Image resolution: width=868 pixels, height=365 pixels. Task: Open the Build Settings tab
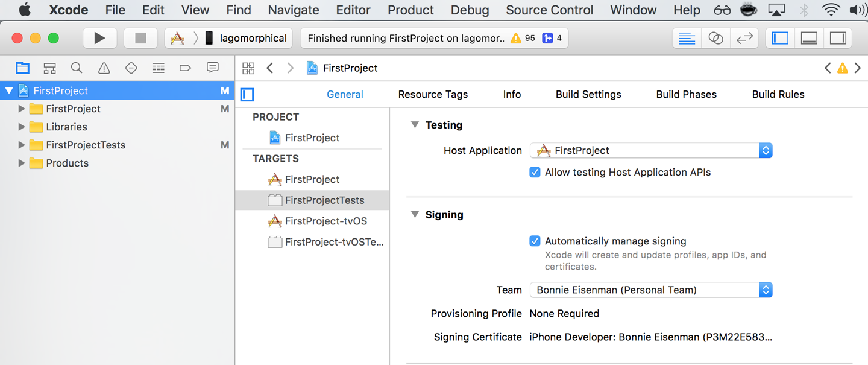tap(588, 94)
